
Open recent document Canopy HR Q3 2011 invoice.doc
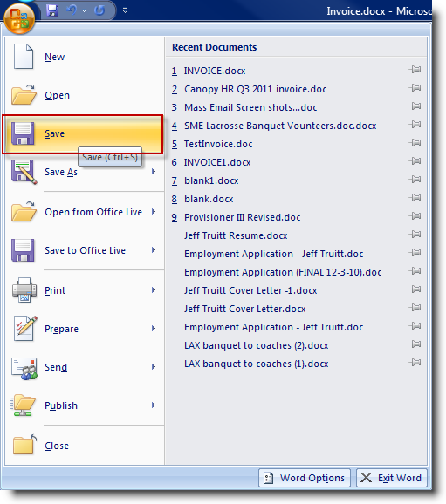point(255,89)
